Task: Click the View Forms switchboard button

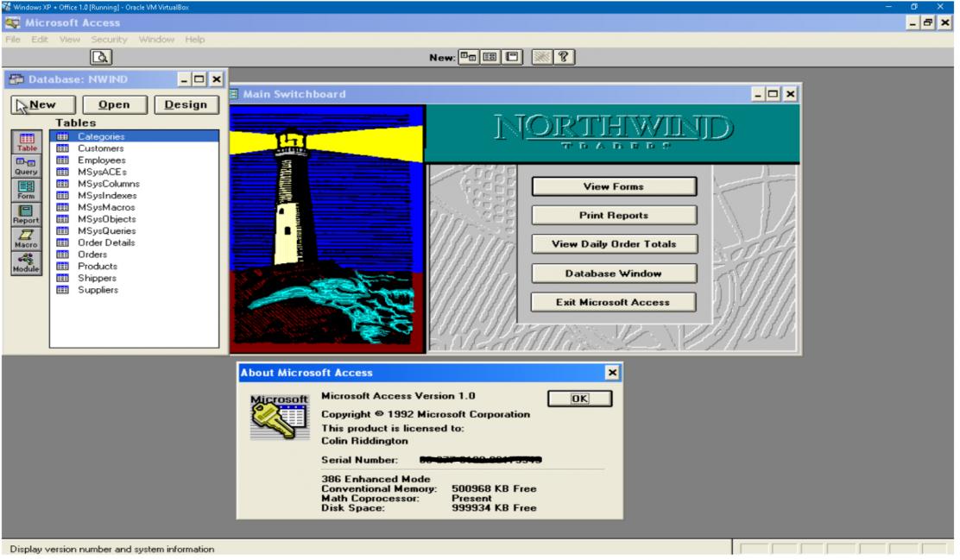Action: [614, 186]
